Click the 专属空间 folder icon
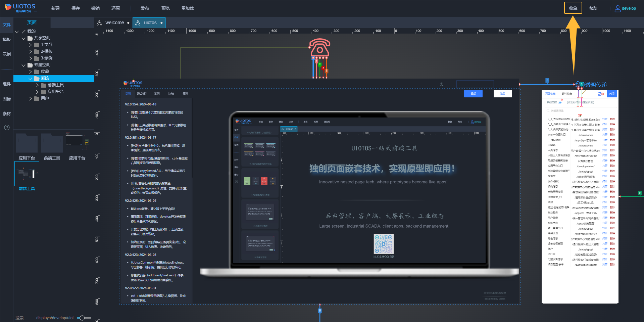Viewport: 644px width, 322px height. [30, 65]
